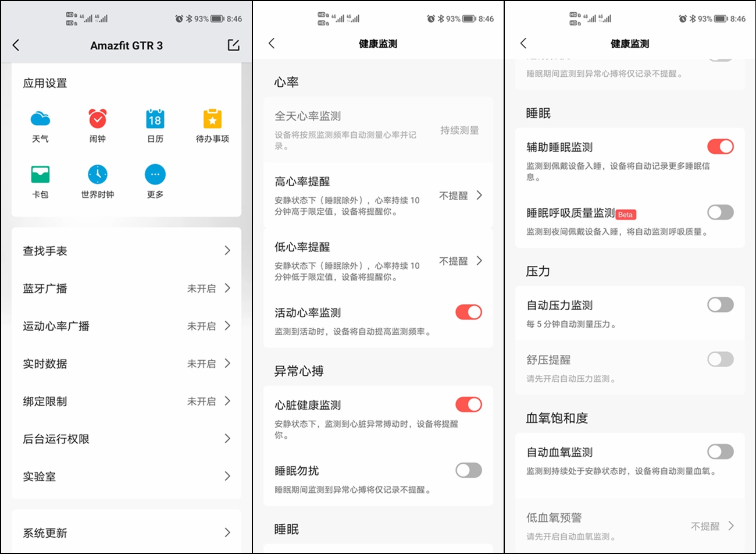The height and width of the screenshot is (554, 756).
Task: Tap the edit icon beside Amazfit GTR 3
Action: [x=233, y=45]
